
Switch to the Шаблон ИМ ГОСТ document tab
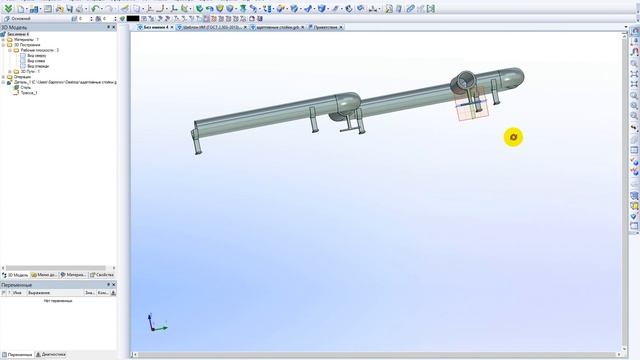point(212,27)
